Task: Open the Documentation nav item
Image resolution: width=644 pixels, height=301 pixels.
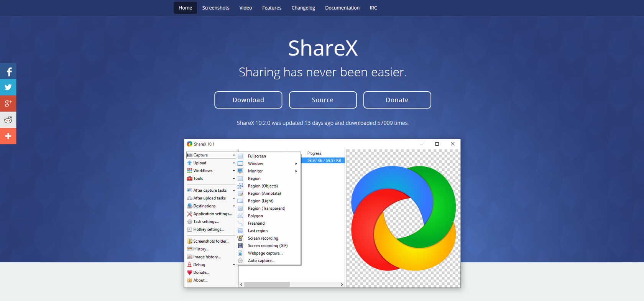Action: coord(342,8)
